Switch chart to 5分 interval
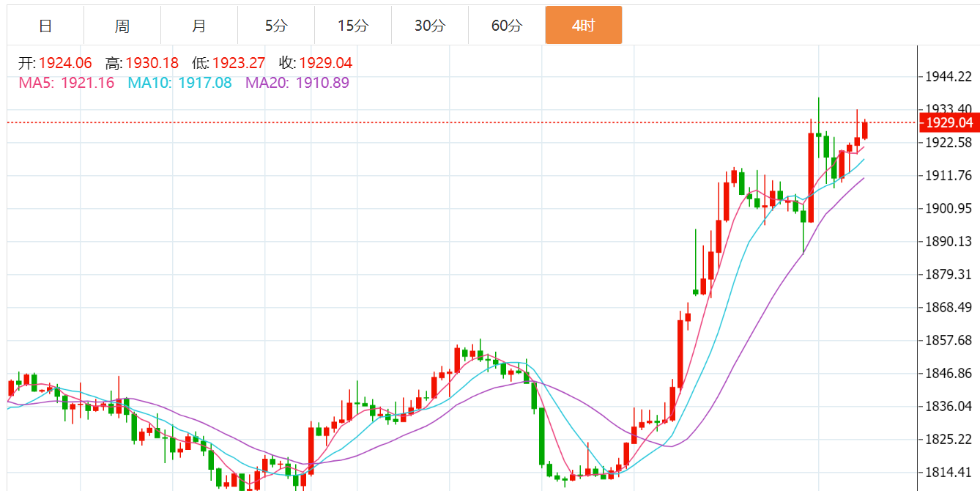The image size is (980, 491). (276, 26)
